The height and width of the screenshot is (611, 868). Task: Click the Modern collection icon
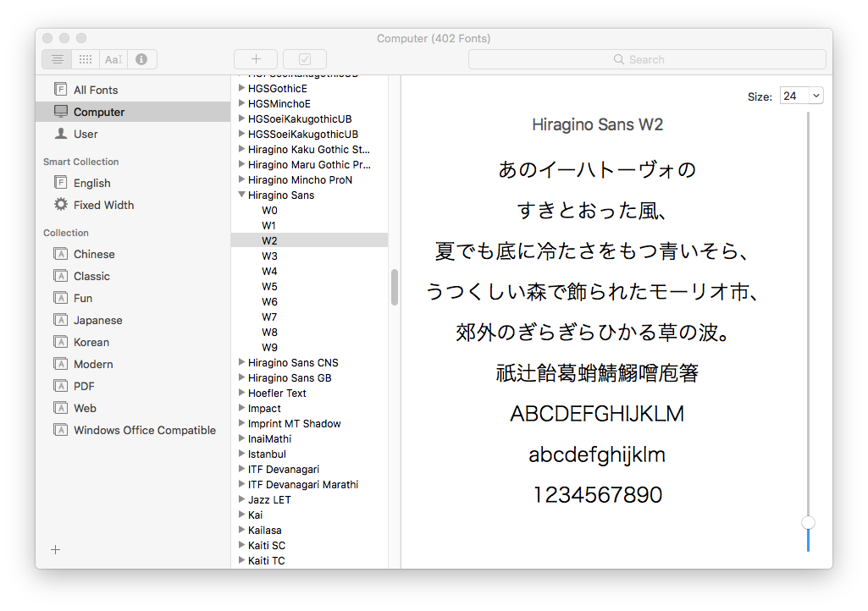60,364
